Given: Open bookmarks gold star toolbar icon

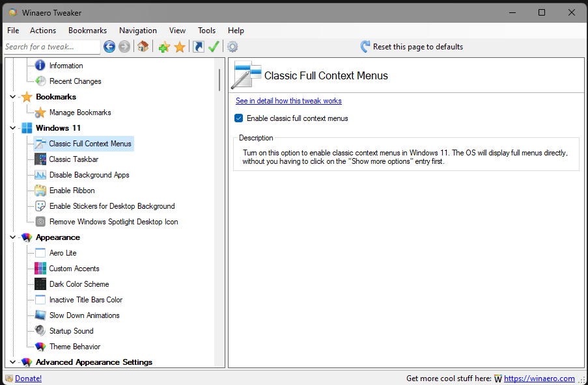Looking at the screenshot, I should click(x=180, y=47).
